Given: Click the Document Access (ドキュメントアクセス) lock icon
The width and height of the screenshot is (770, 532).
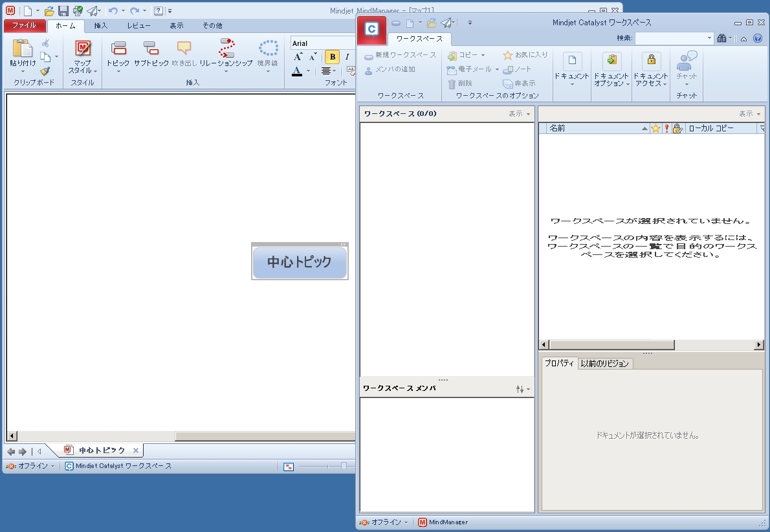Looking at the screenshot, I should click(651, 61).
